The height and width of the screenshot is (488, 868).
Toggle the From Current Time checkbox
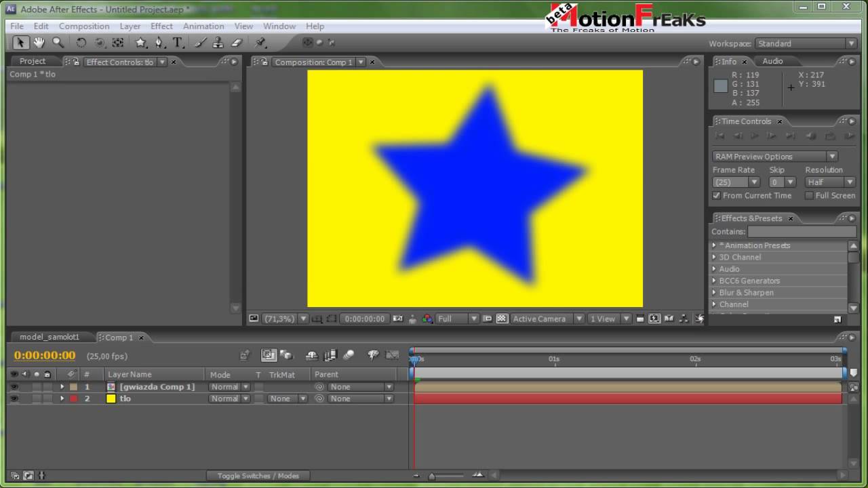click(x=716, y=195)
